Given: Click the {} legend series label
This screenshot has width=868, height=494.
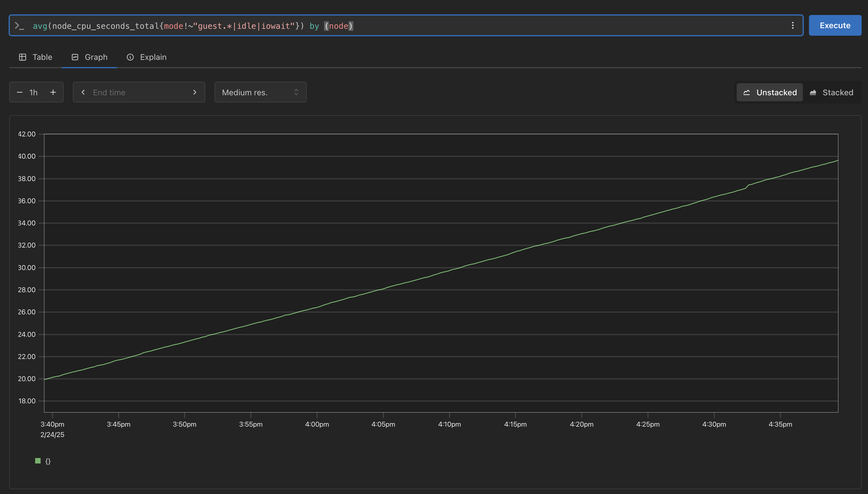Looking at the screenshot, I should 48,461.
